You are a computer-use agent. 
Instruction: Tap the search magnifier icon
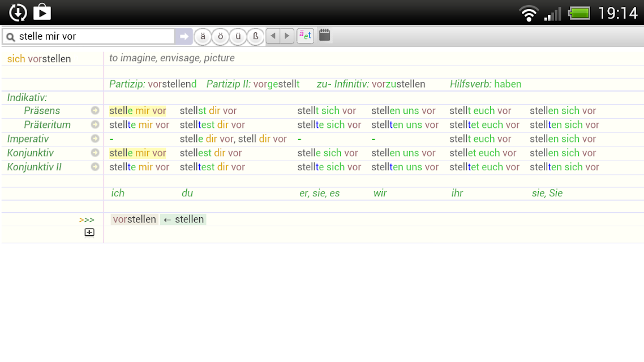tap(11, 37)
